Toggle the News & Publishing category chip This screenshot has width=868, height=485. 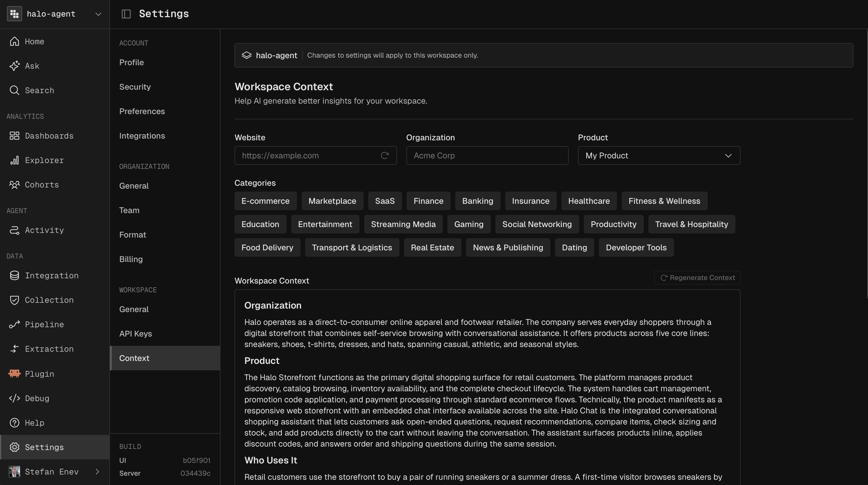click(508, 247)
